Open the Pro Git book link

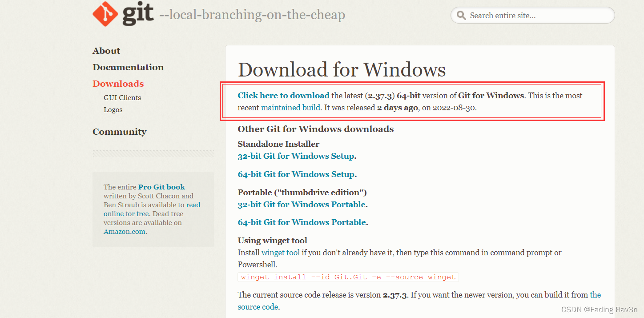click(x=161, y=187)
